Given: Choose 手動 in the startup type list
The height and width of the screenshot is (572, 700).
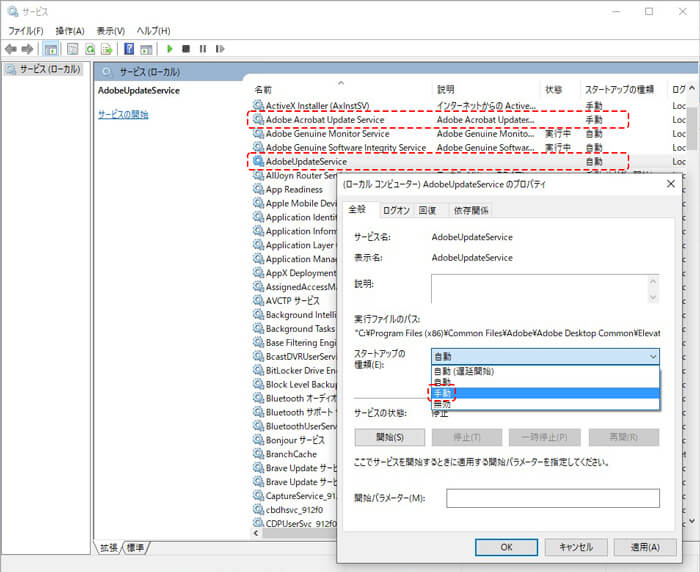Looking at the screenshot, I should (545, 393).
